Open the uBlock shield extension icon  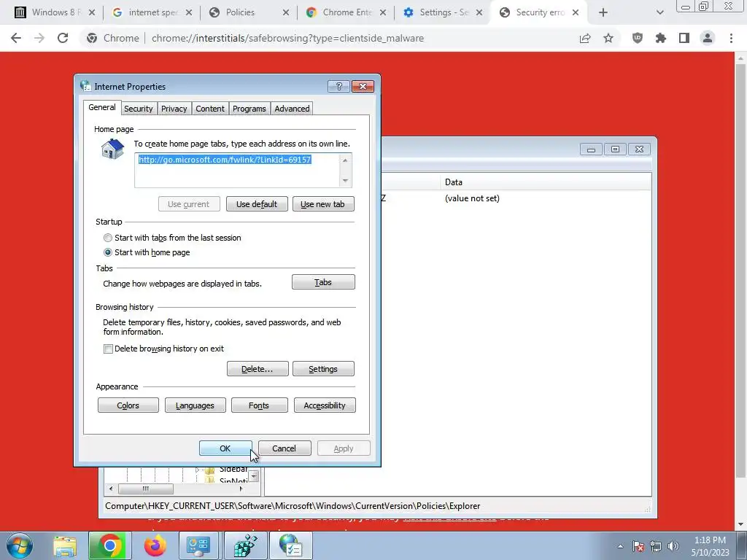[x=638, y=38]
